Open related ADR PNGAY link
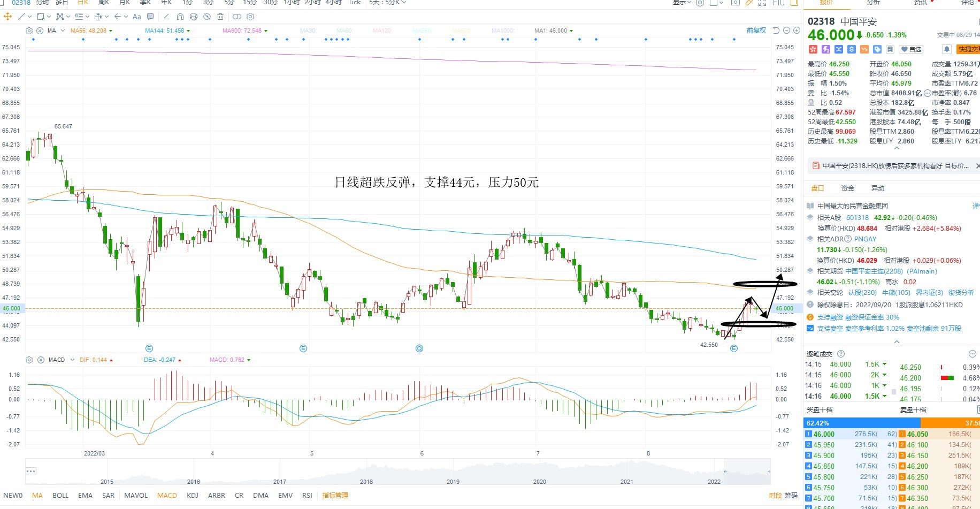 pos(865,239)
